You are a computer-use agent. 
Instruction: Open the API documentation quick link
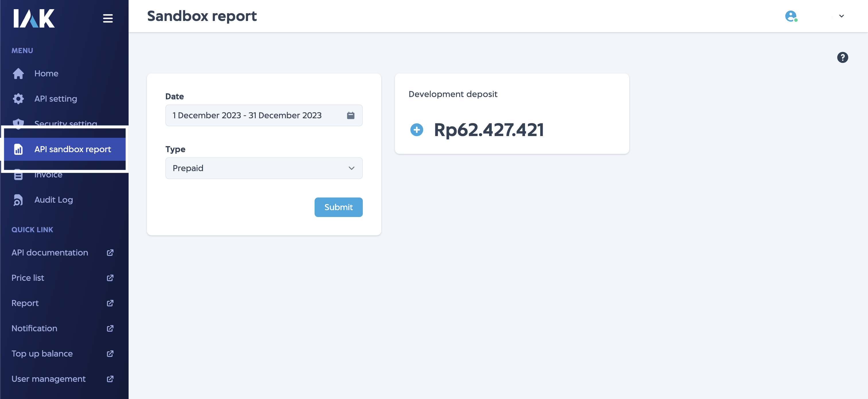click(50, 252)
